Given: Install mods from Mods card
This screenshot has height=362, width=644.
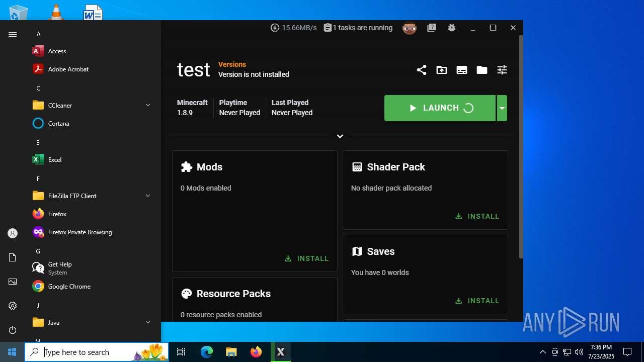Looking at the screenshot, I should point(307,258).
